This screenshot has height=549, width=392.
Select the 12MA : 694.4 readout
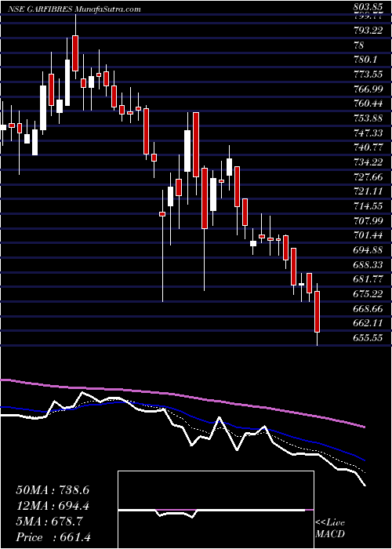click(x=53, y=506)
